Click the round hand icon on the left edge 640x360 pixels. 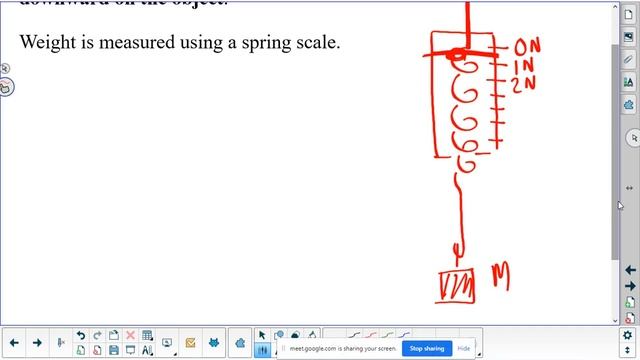click(x=6, y=87)
